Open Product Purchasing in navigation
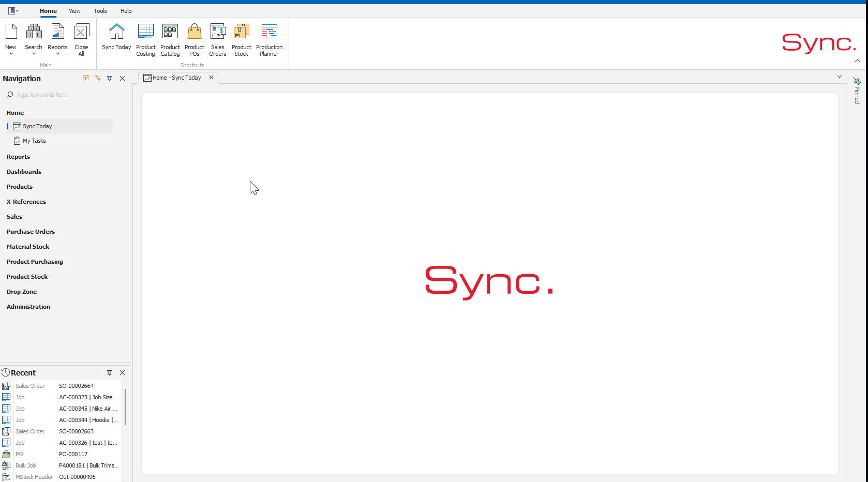 tap(35, 262)
